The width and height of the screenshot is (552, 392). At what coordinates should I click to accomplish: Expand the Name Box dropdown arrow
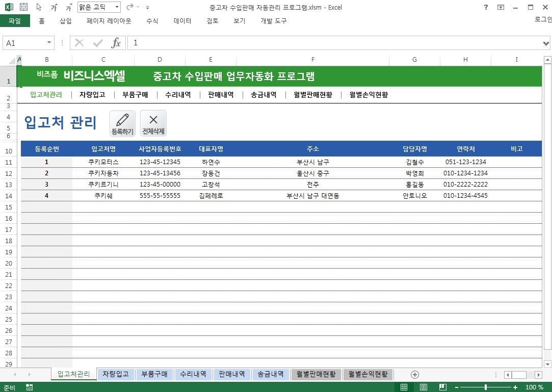pyautogui.click(x=49, y=43)
